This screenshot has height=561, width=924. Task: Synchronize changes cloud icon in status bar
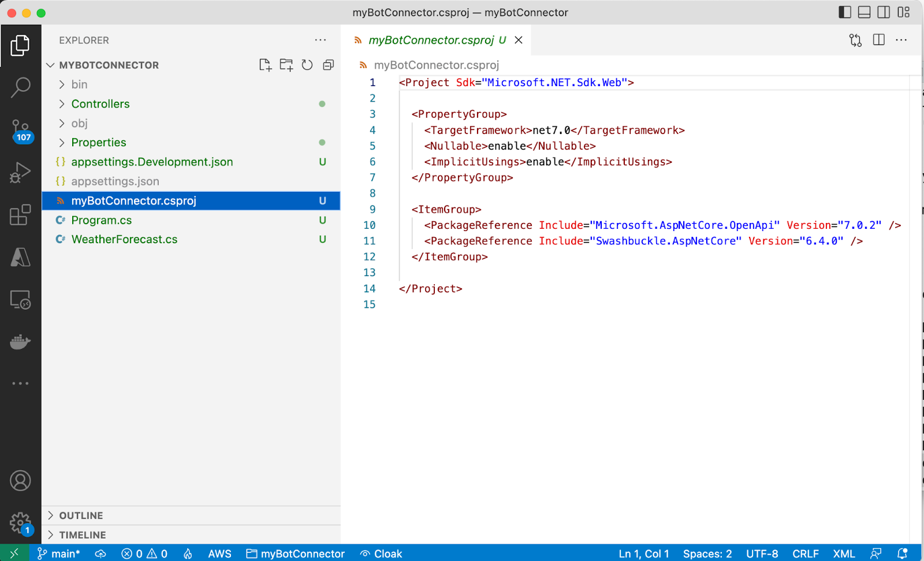100,553
